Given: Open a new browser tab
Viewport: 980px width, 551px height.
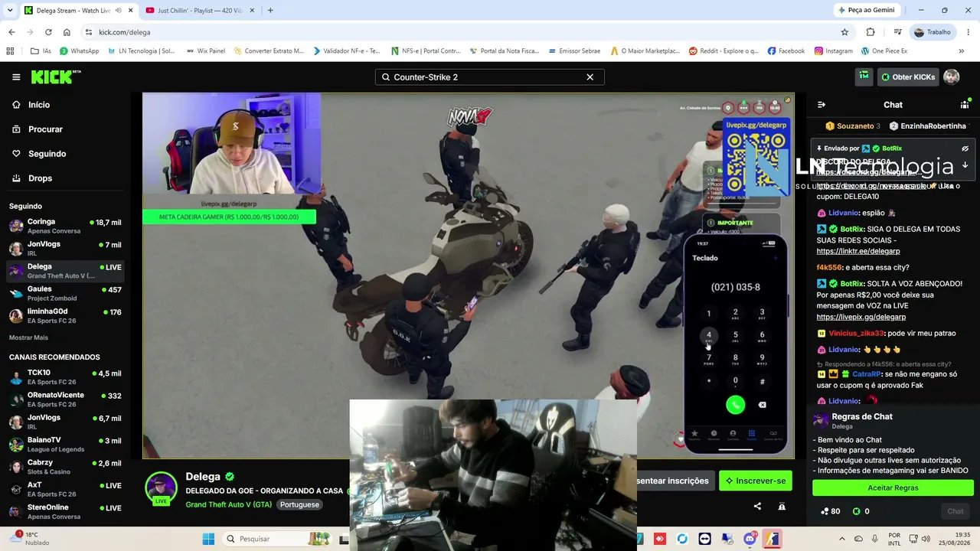Looking at the screenshot, I should click(x=270, y=11).
